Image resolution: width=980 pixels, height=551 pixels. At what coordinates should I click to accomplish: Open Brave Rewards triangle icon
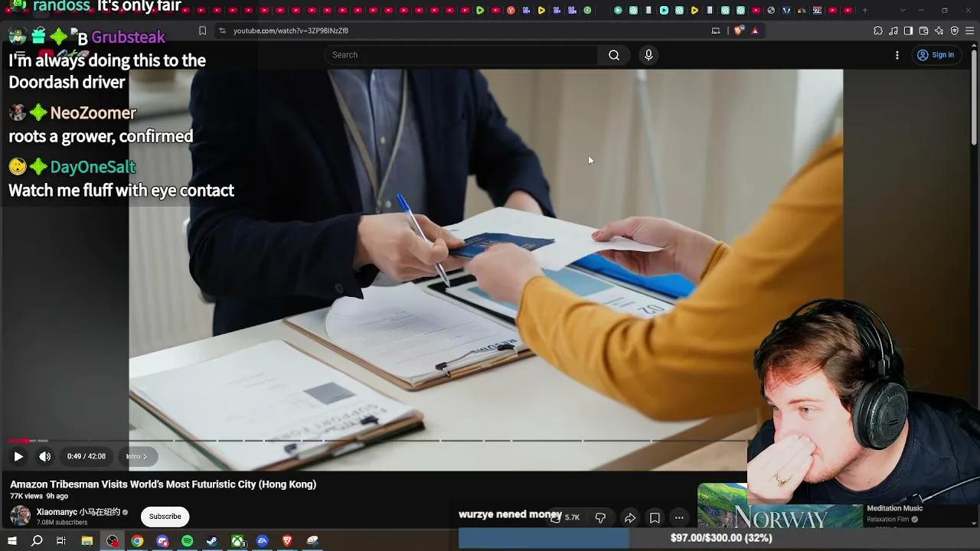(755, 31)
